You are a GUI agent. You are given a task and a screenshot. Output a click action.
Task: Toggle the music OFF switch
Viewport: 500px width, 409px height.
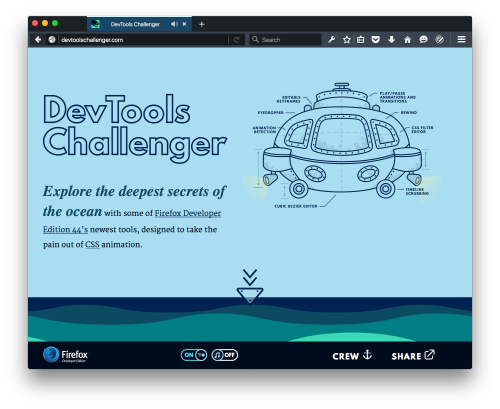pos(225,355)
